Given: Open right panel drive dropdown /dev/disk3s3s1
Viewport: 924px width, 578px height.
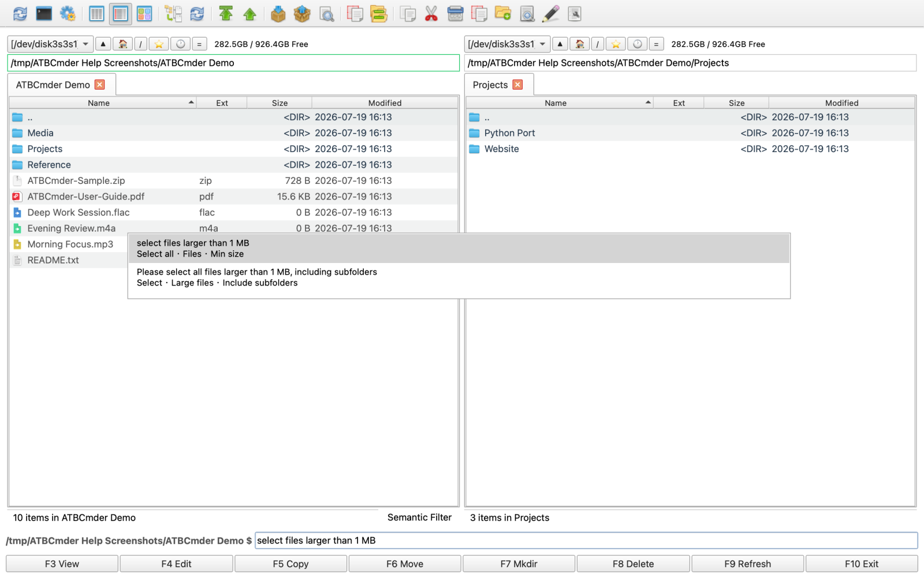Looking at the screenshot, I should click(x=507, y=44).
